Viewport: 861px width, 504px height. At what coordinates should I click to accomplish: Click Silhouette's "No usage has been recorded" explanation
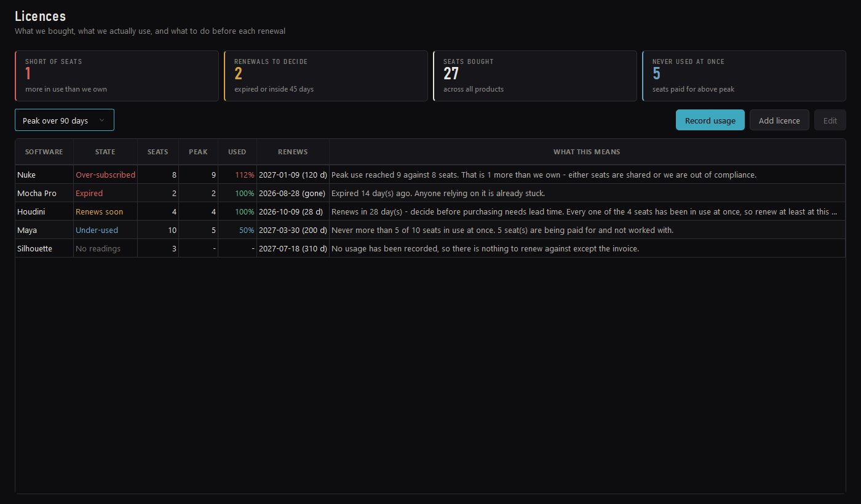[x=587, y=248]
